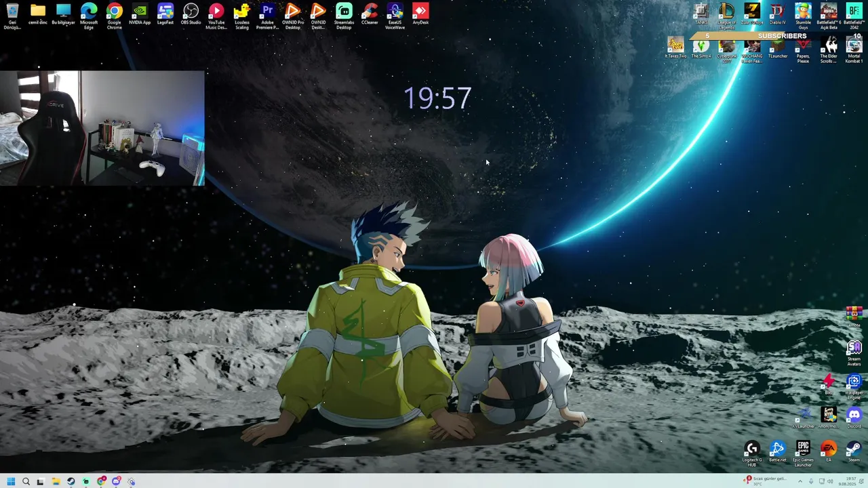Image resolution: width=868 pixels, height=488 pixels.
Task: Launch Steam from the desktop
Action: click(x=854, y=452)
